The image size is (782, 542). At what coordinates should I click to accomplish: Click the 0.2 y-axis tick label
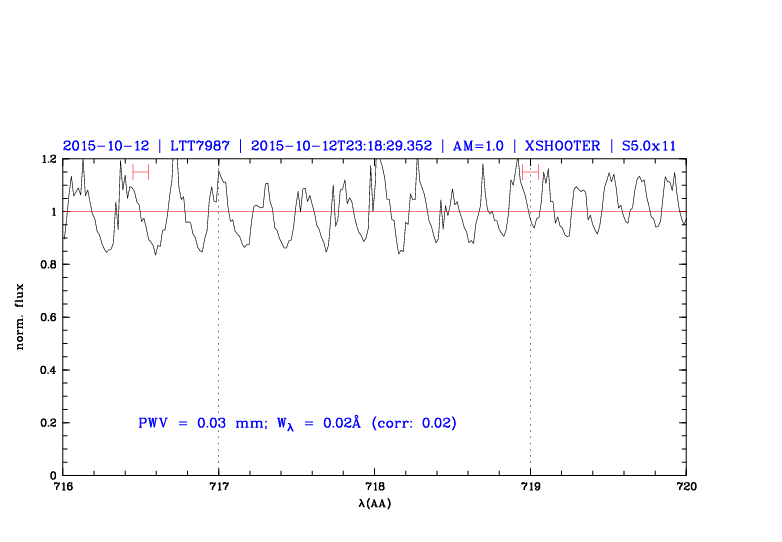tap(47, 423)
